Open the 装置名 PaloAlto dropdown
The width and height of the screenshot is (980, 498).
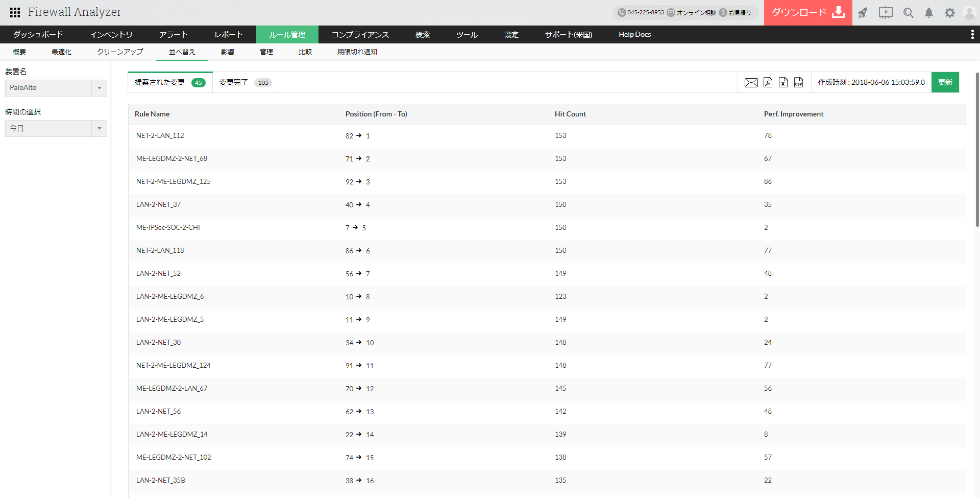56,88
